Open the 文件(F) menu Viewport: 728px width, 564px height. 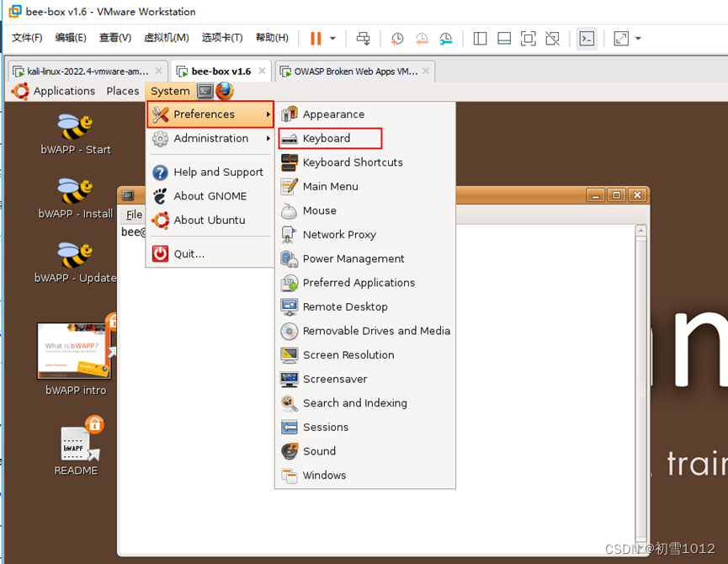click(27, 38)
